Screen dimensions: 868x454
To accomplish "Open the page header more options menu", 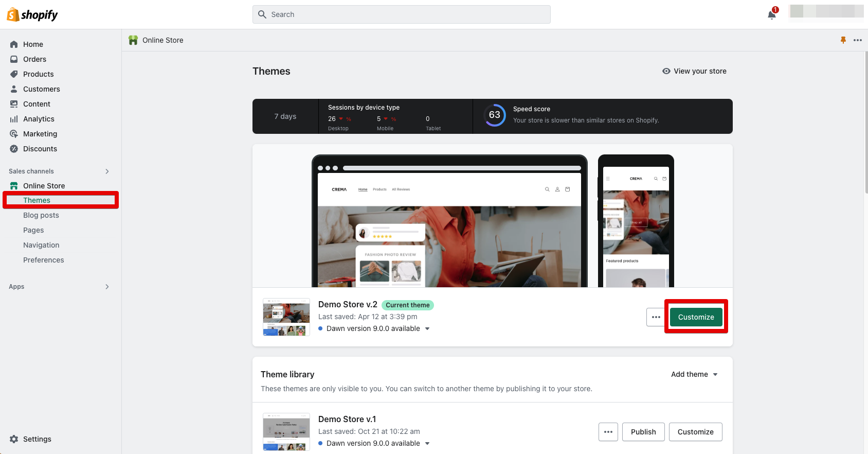I will 858,40.
